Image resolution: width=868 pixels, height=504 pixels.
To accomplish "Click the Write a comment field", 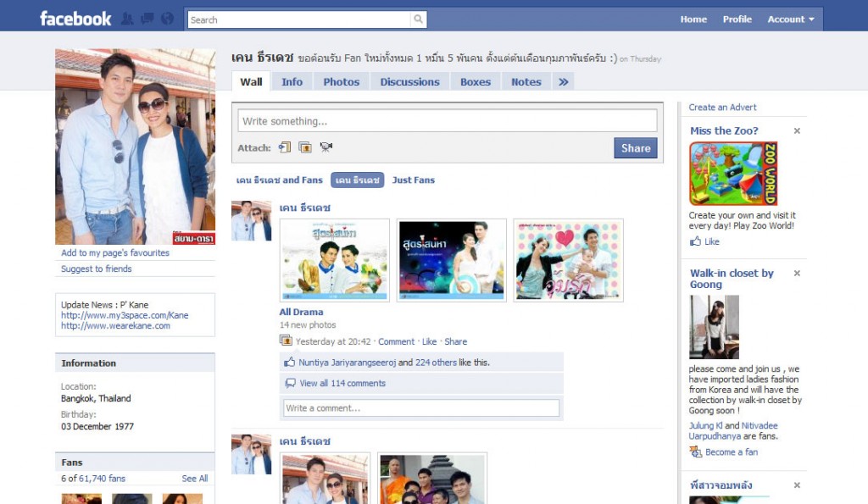I will tap(421, 407).
